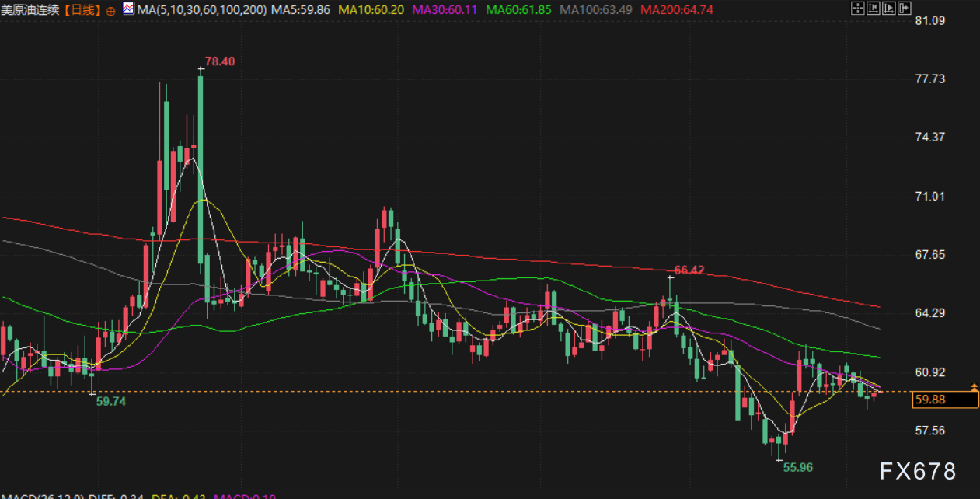Open the 日线 period selector
Viewport: 980px width, 499px height.
pos(82,10)
